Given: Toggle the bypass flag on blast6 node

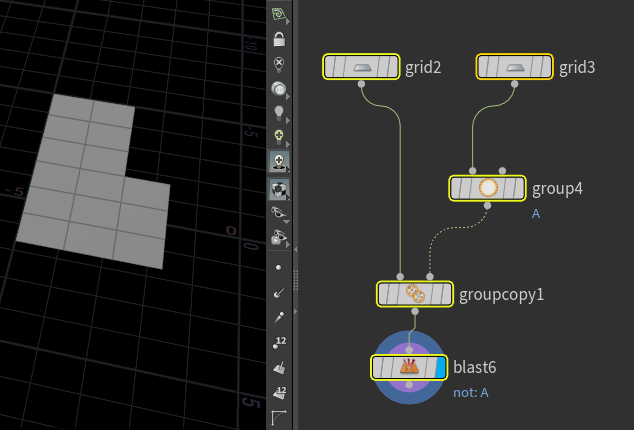Looking at the screenshot, I should [379, 367].
